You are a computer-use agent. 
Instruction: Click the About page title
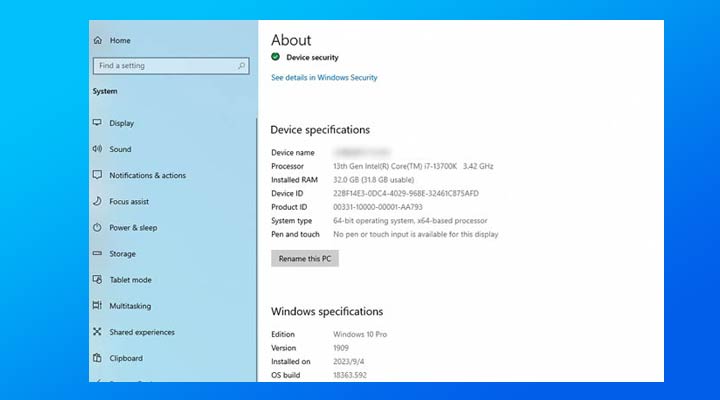pos(291,40)
